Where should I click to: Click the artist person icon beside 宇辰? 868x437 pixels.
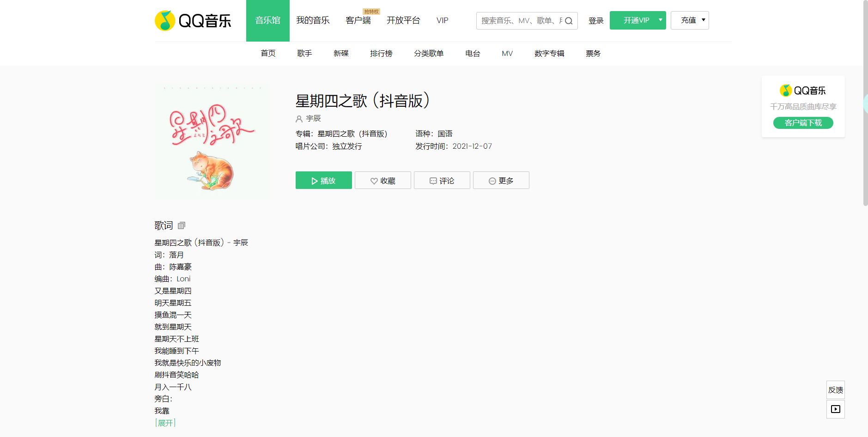click(x=298, y=119)
